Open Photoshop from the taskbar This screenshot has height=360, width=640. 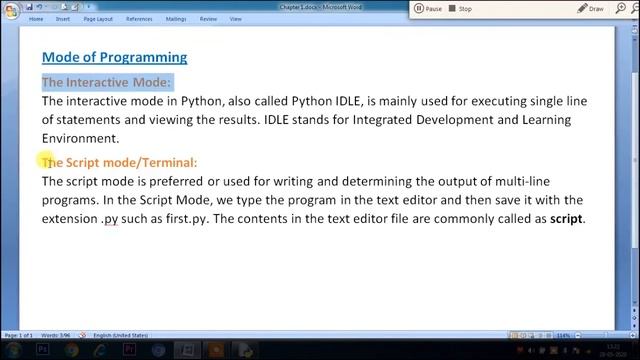42,350
